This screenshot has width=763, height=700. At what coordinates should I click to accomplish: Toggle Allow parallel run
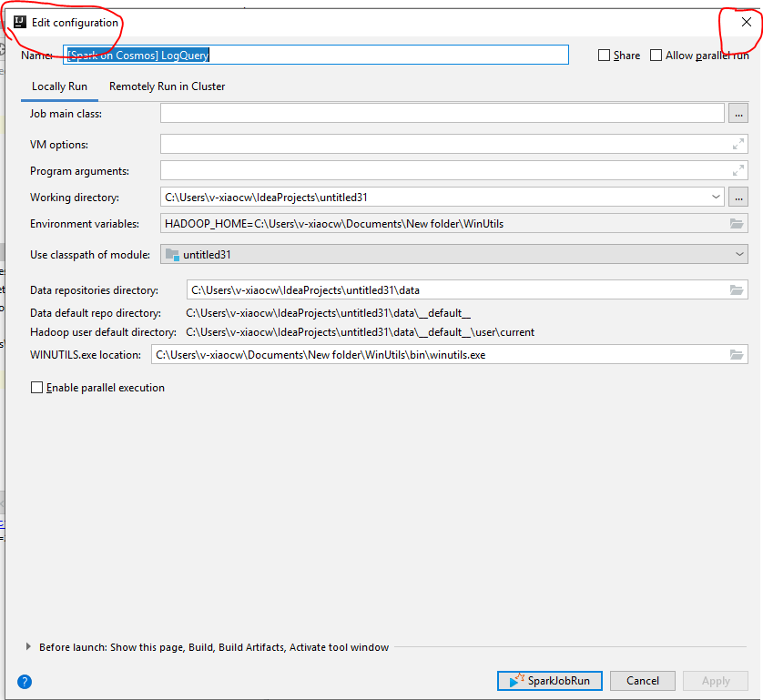point(655,56)
